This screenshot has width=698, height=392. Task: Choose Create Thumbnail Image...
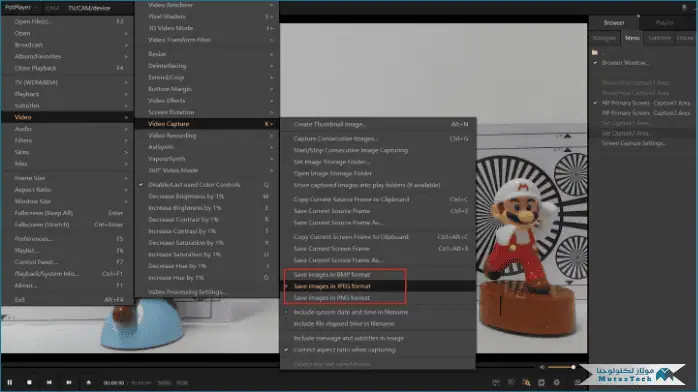[378, 124]
